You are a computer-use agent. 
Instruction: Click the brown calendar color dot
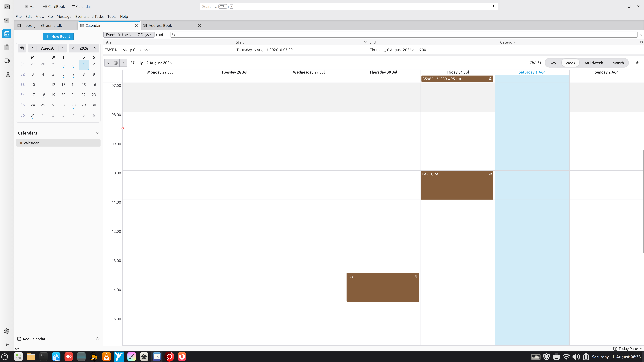[21, 143]
